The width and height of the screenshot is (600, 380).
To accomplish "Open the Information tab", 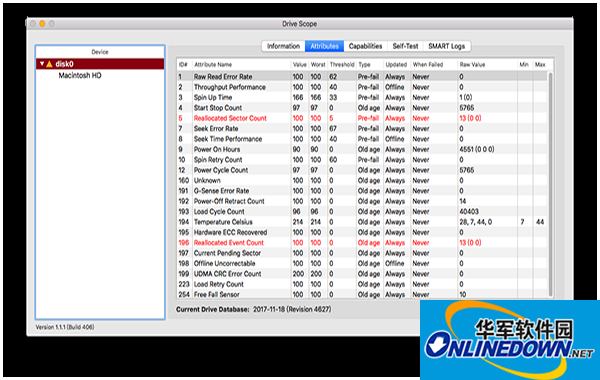I will (x=283, y=46).
